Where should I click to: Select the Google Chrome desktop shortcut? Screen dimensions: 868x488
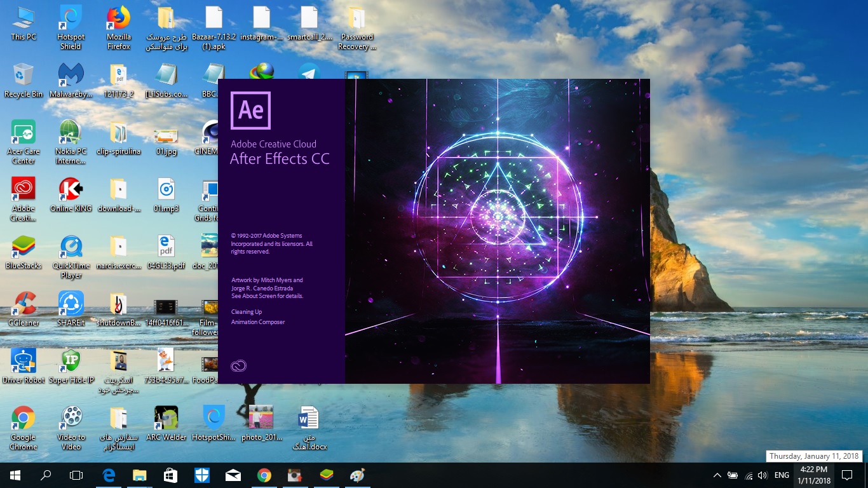[24, 428]
